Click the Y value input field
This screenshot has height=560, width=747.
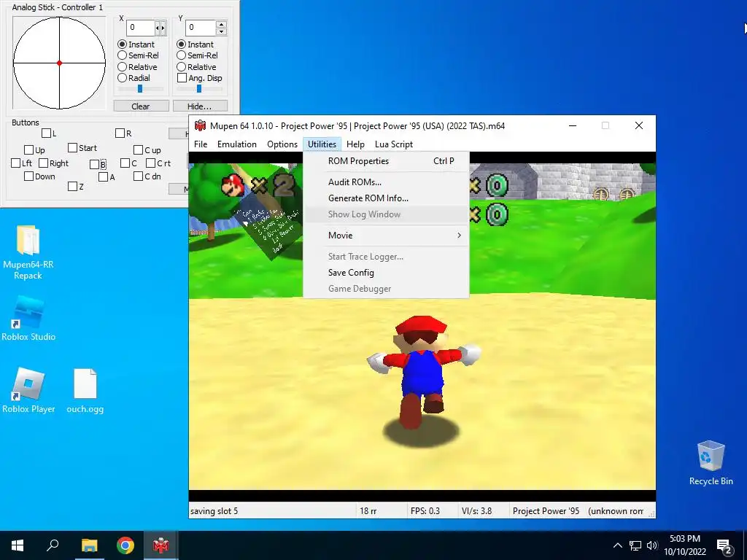pos(201,28)
